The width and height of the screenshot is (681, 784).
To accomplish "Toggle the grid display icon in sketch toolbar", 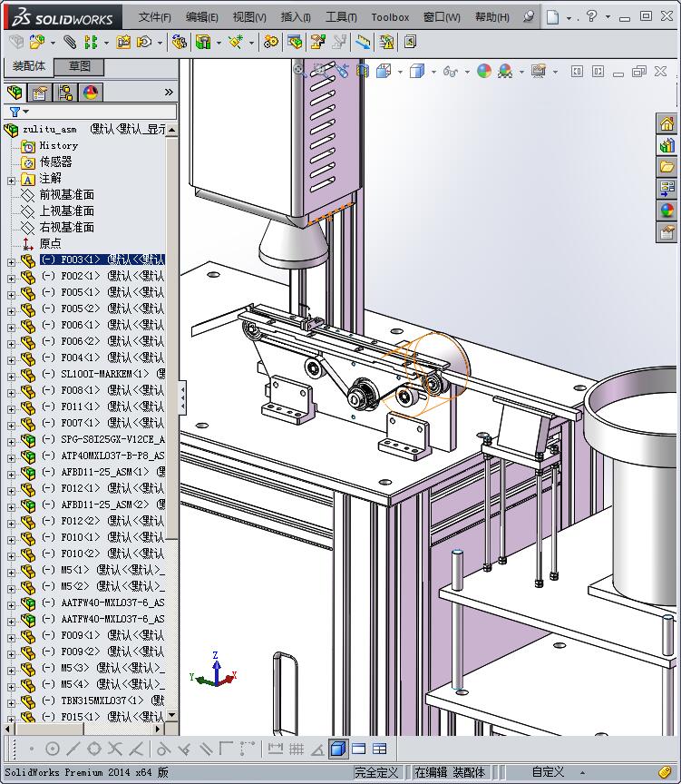I will (x=297, y=749).
